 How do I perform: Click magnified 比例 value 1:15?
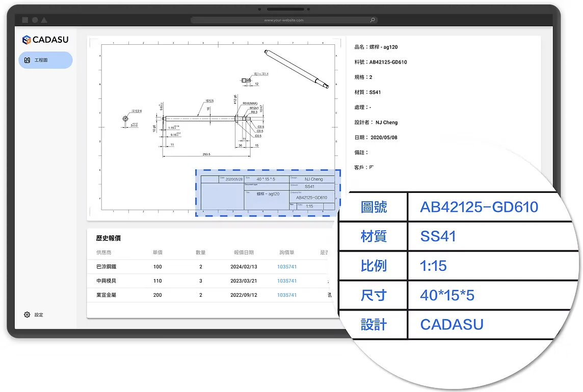[x=433, y=266]
